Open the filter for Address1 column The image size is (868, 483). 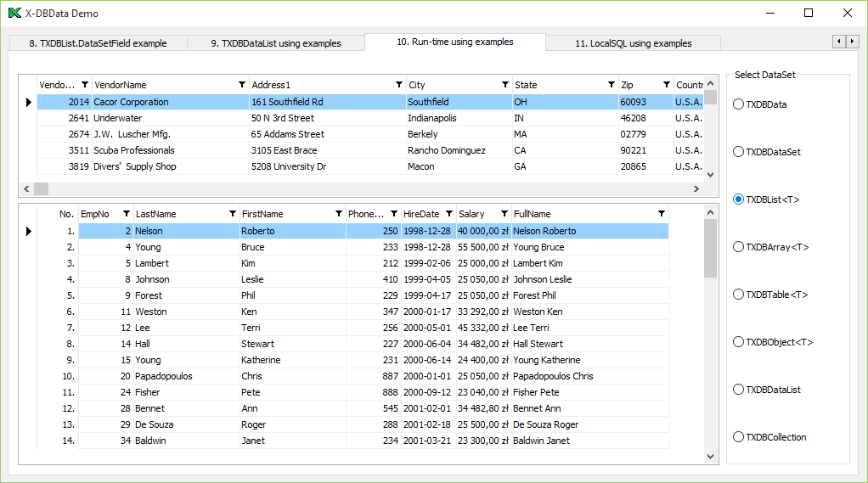(x=399, y=85)
